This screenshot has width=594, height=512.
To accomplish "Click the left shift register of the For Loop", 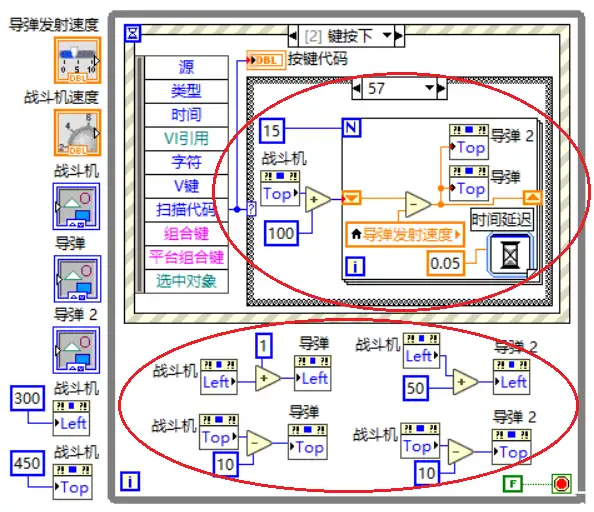I will pyautogui.click(x=351, y=198).
